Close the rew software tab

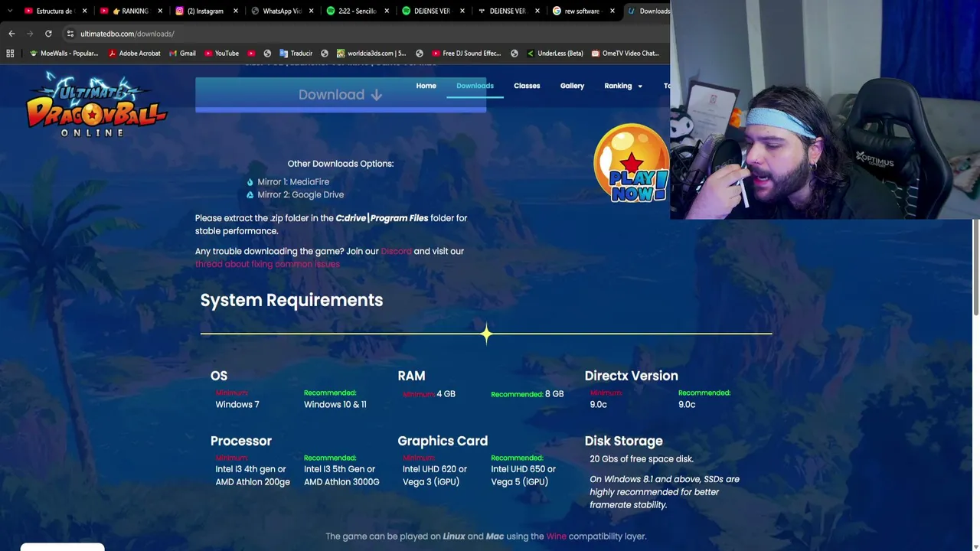(612, 11)
